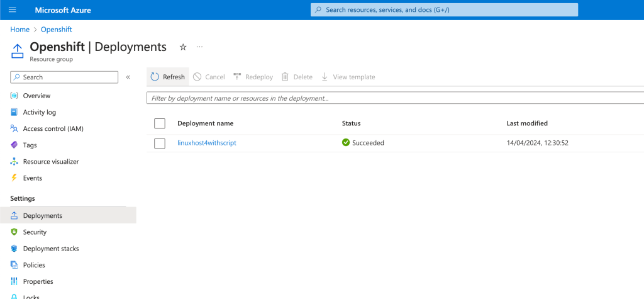Click the Openshift breadcrumb link
The width and height of the screenshot is (644, 299).
pyautogui.click(x=56, y=30)
